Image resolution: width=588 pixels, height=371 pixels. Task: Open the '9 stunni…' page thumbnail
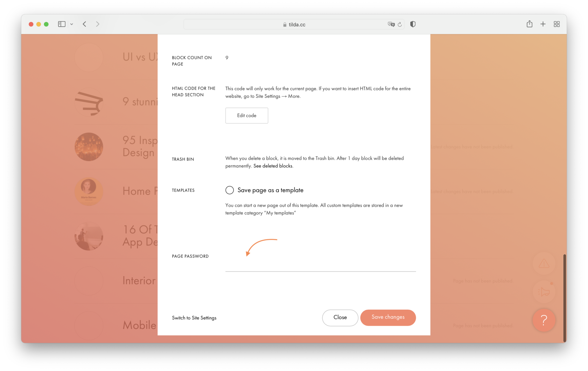coord(89,102)
